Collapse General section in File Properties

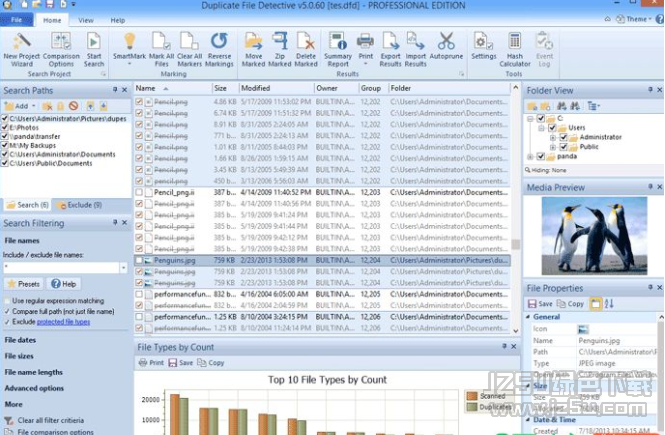pyautogui.click(x=528, y=317)
